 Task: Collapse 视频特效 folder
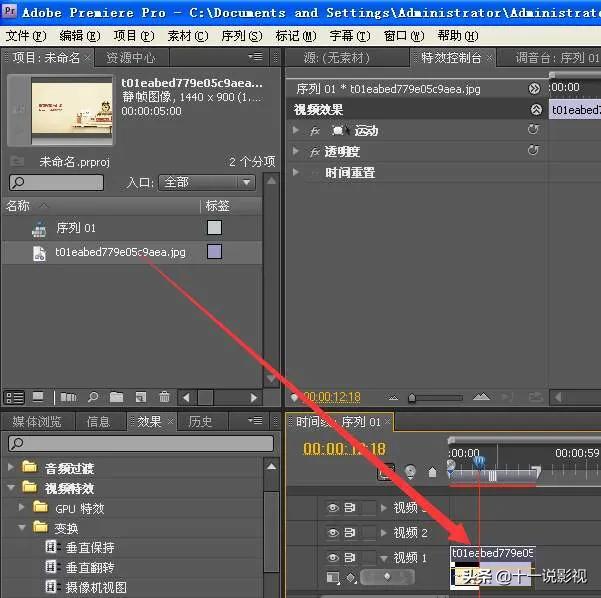point(11,488)
